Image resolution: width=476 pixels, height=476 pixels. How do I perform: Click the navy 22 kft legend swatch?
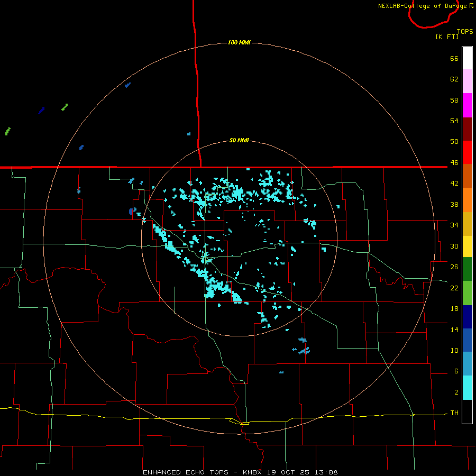coord(467,317)
